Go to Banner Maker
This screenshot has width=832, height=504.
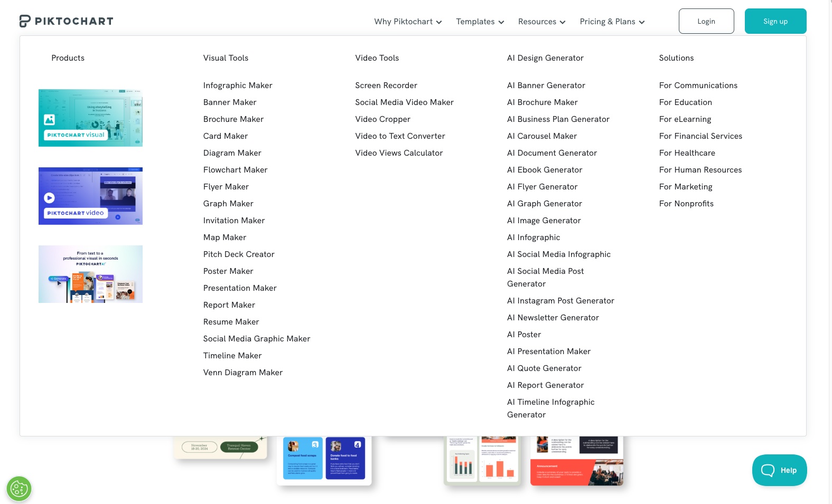point(230,102)
